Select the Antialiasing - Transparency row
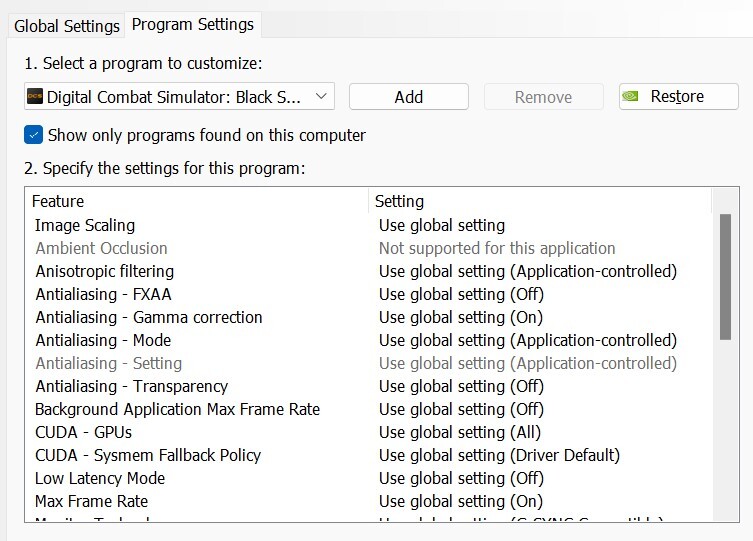 coord(369,386)
